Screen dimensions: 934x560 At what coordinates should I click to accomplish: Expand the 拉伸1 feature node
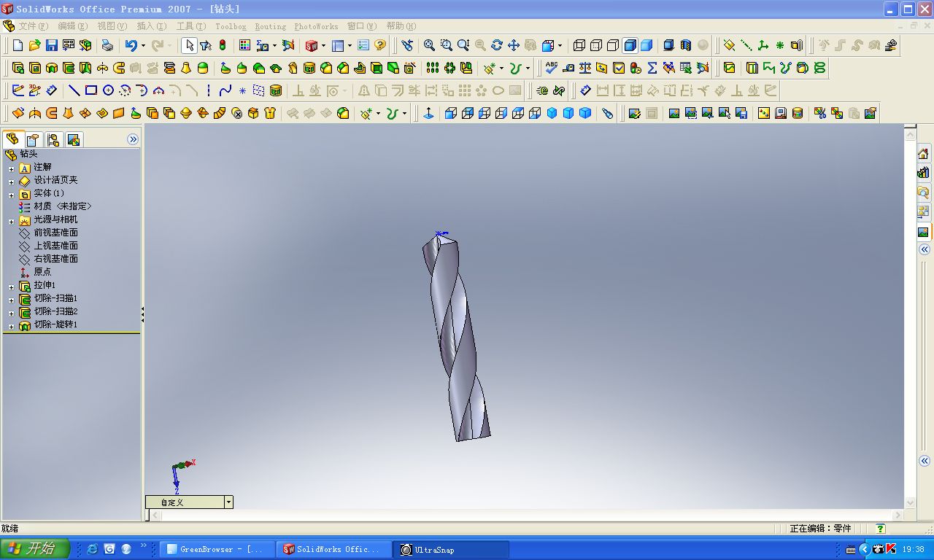click(x=11, y=287)
